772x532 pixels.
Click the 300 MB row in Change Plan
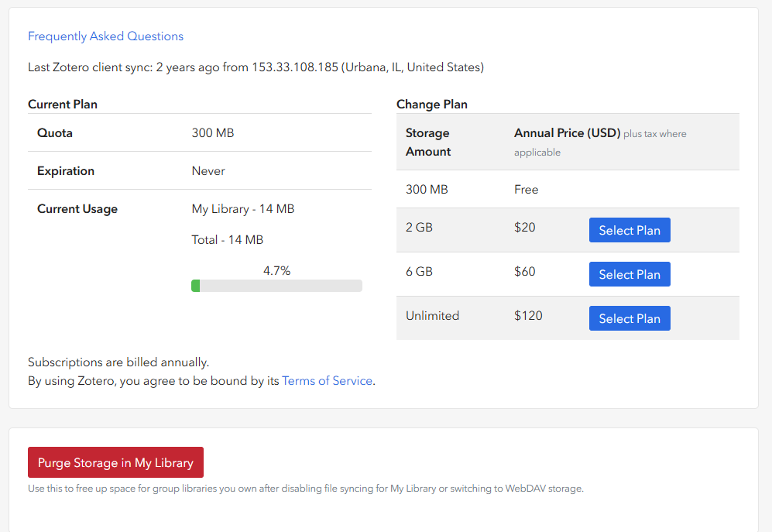point(568,189)
